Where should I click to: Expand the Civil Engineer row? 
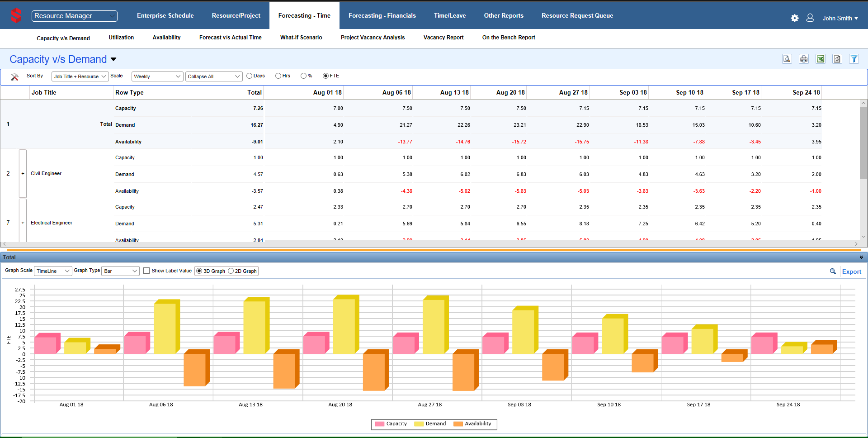pyautogui.click(x=23, y=174)
